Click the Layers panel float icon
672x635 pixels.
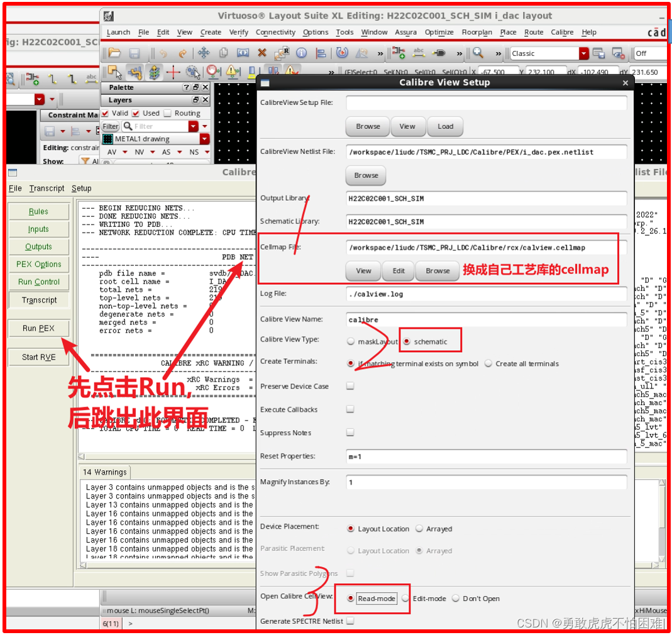click(x=196, y=100)
